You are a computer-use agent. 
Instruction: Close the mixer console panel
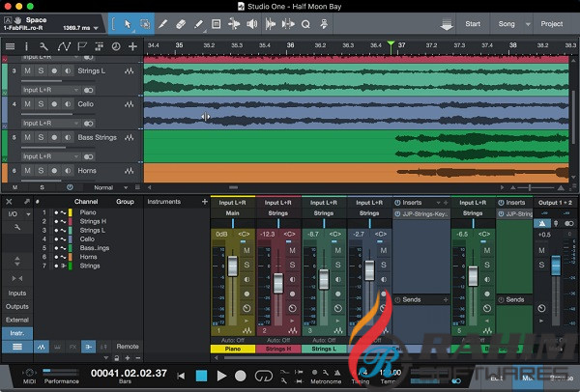tap(9, 202)
